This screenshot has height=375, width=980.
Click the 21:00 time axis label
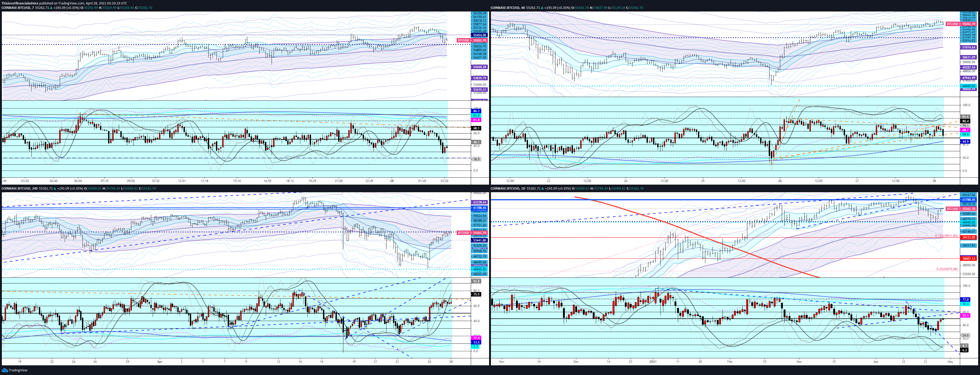click(339, 181)
